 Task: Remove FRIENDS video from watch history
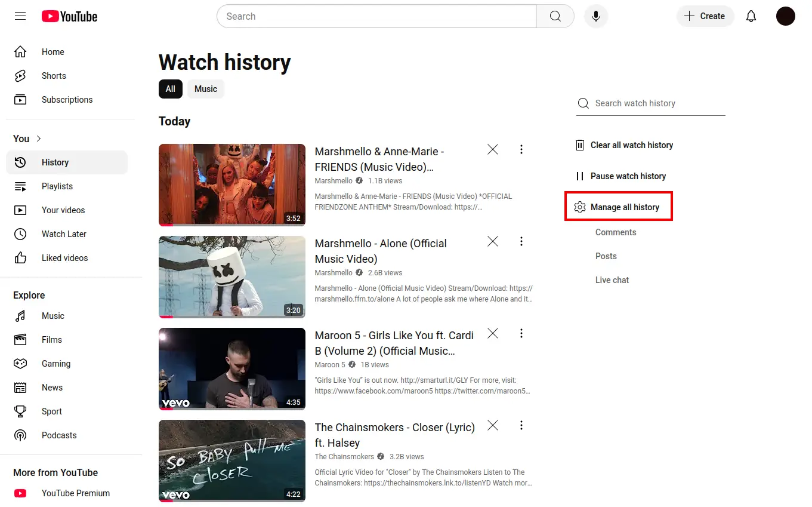(x=493, y=149)
